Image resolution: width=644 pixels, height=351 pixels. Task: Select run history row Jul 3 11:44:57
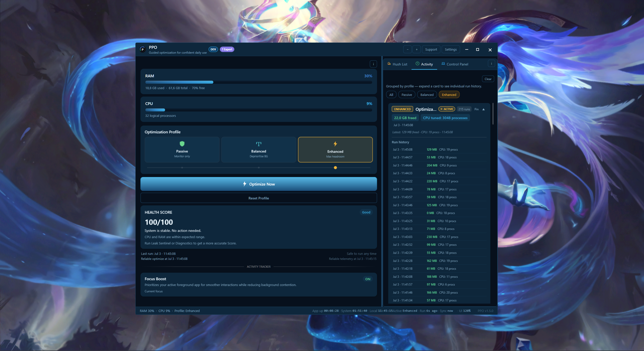439,157
